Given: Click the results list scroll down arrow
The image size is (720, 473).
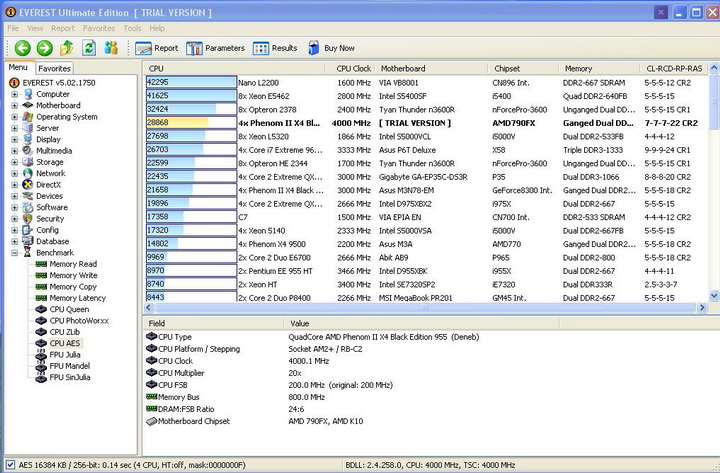Looking at the screenshot, I should (x=714, y=296).
